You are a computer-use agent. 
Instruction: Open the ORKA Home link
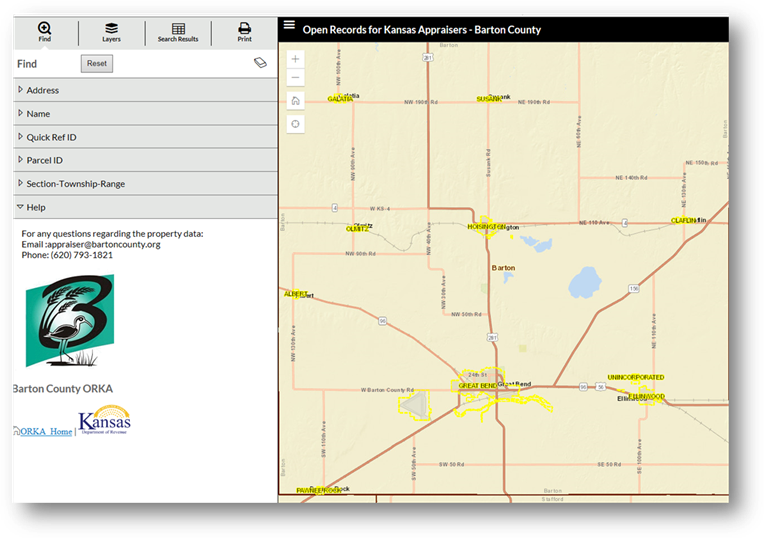pyautogui.click(x=46, y=431)
